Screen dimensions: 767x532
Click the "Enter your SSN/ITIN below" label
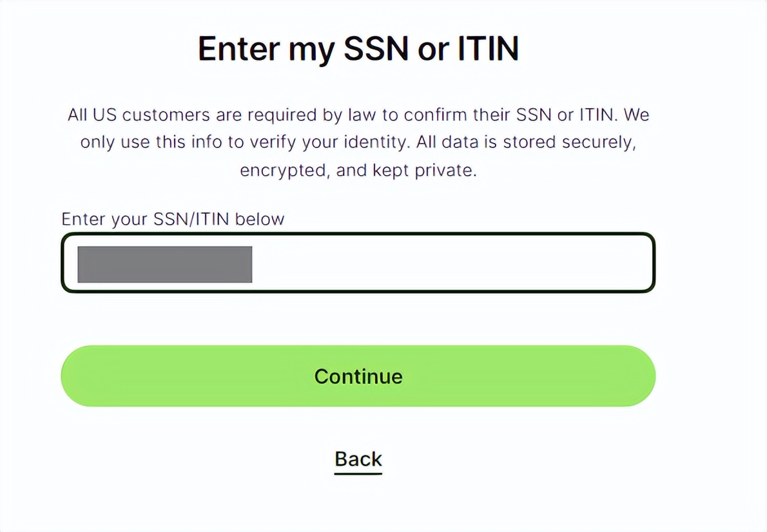pyautogui.click(x=173, y=219)
